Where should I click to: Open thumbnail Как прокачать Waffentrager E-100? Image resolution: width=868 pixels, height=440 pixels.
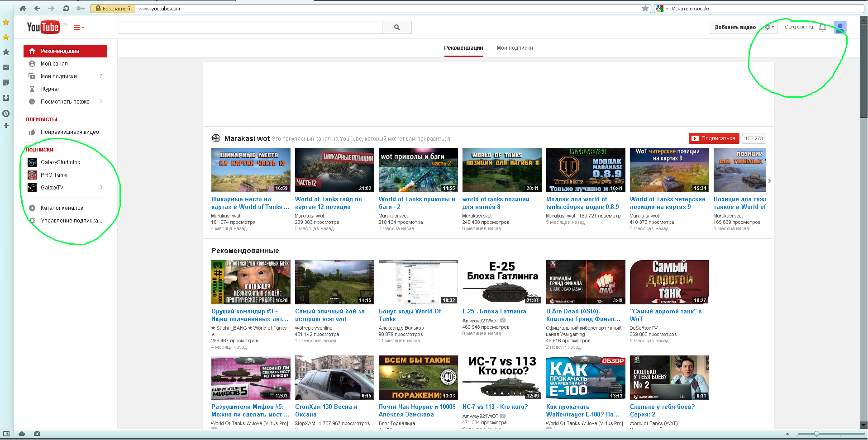click(586, 378)
